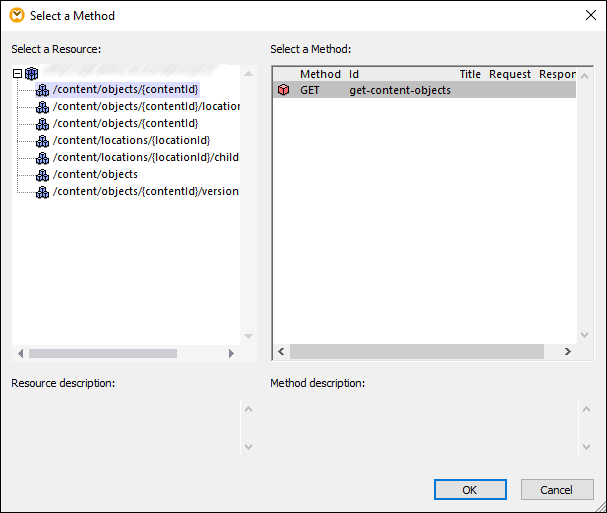Click the icon of the highlighted /content/objects/{contentId} resource
The image size is (607, 513).
point(42,90)
